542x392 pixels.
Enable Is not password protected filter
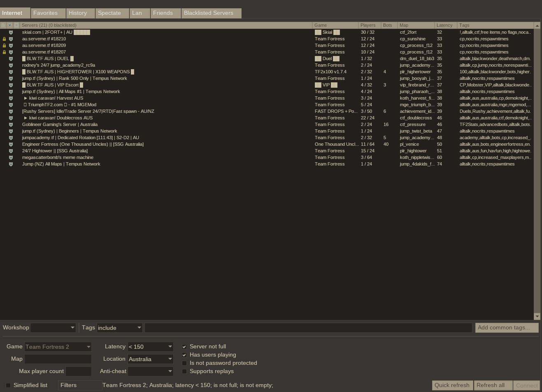click(x=184, y=363)
